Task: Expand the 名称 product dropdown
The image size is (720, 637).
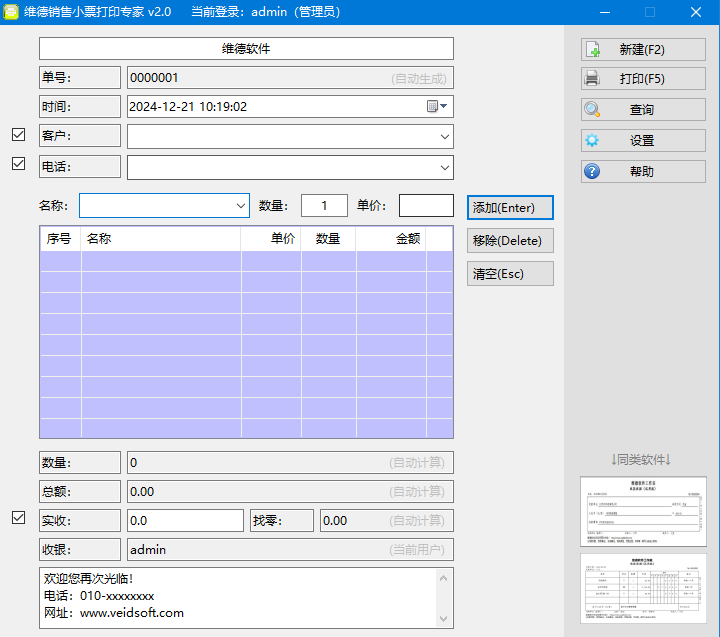Action: (240, 205)
